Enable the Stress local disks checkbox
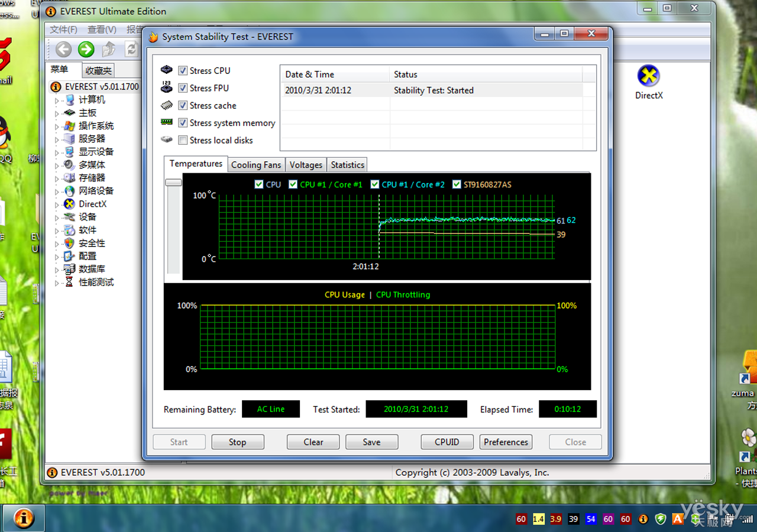This screenshot has height=532, width=757. (183, 141)
